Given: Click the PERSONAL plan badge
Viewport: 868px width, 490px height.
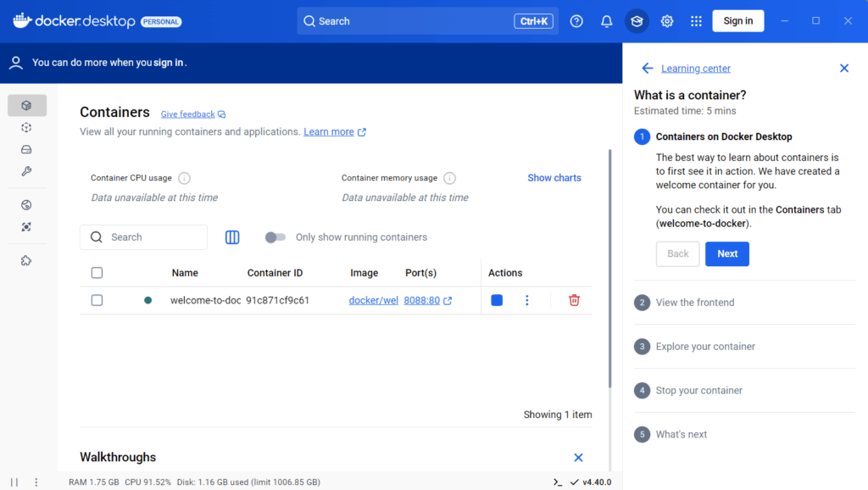Looking at the screenshot, I should pyautogui.click(x=161, y=21).
